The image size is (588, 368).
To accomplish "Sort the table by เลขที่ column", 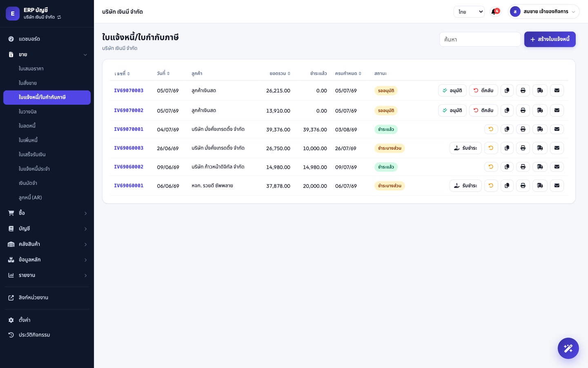I will pyautogui.click(x=122, y=74).
